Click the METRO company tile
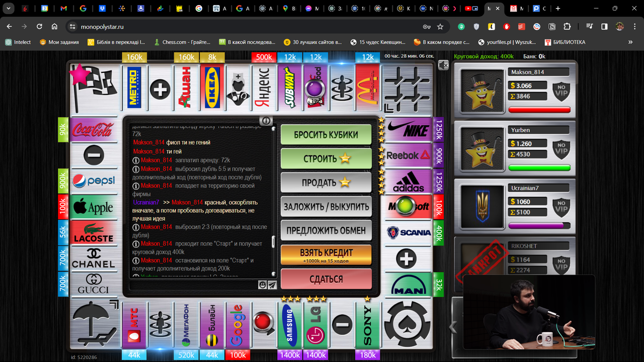The image size is (644, 362). click(x=134, y=87)
